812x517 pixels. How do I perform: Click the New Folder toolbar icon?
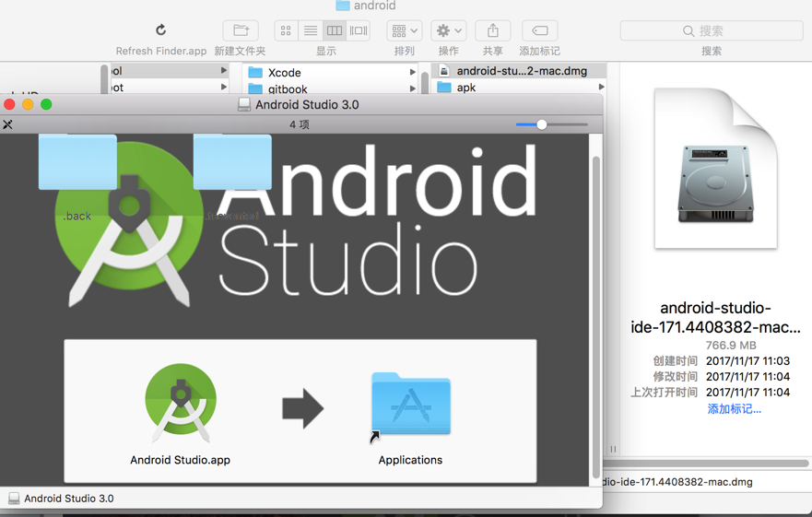pos(240,30)
